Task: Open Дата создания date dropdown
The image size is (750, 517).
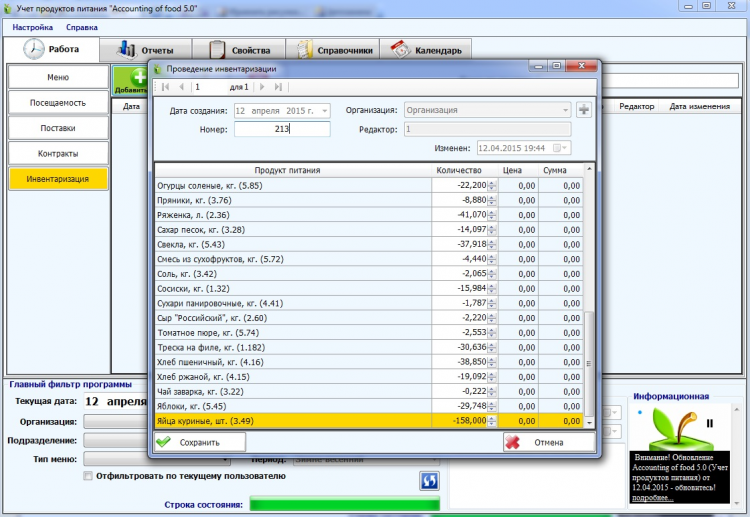Action: point(325,111)
